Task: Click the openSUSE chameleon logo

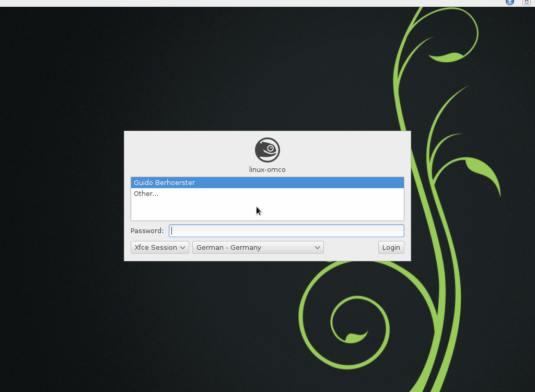Action: [x=267, y=150]
